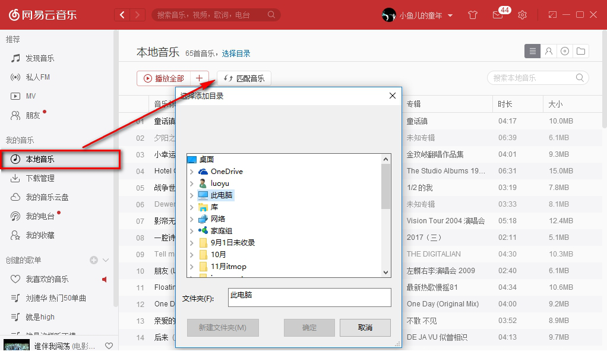Open the username dropdown arrow
The height and width of the screenshot is (364, 607).
click(x=450, y=15)
